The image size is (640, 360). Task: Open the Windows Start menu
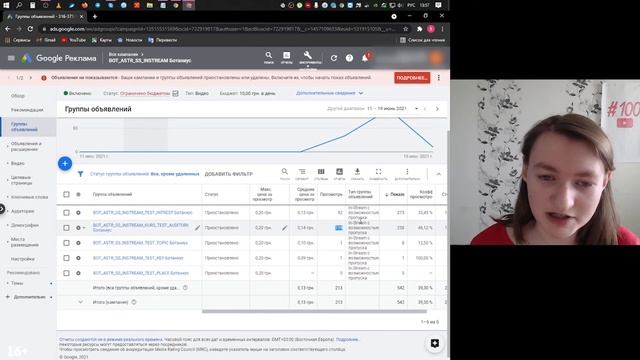click(6, 5)
